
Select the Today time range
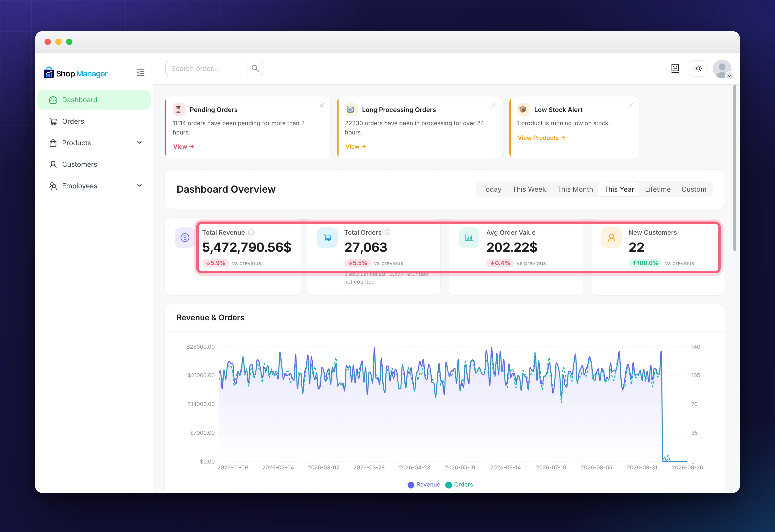[x=491, y=189]
